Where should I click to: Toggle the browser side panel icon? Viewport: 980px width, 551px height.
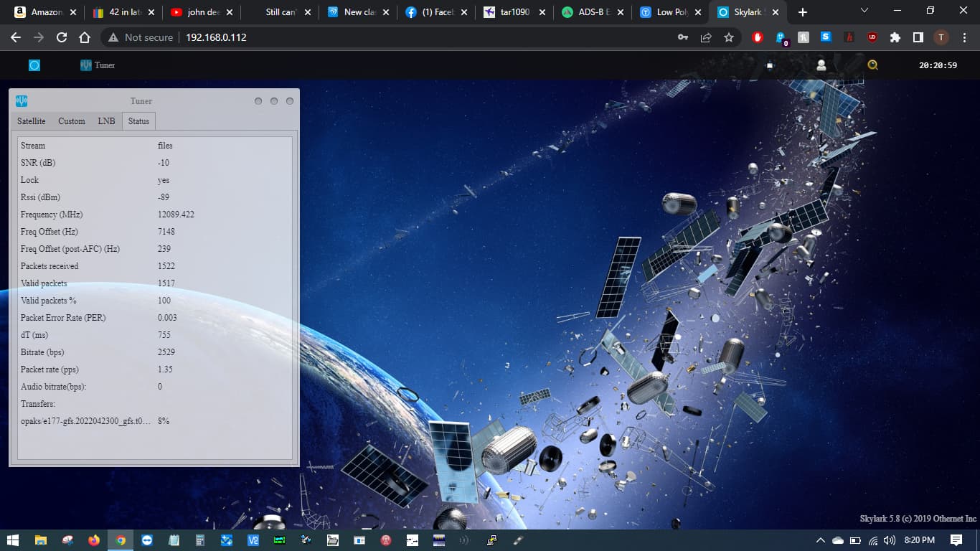[918, 37]
